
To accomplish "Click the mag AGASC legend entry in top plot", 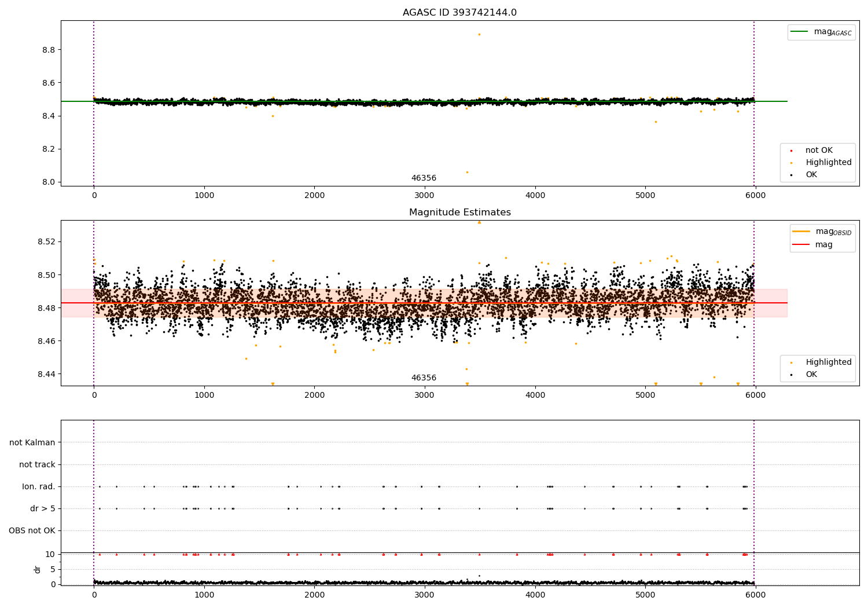I will click(822, 32).
